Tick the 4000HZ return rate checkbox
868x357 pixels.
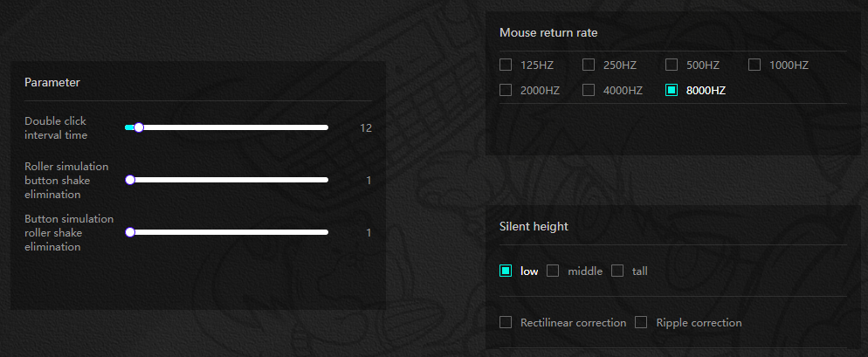click(589, 90)
